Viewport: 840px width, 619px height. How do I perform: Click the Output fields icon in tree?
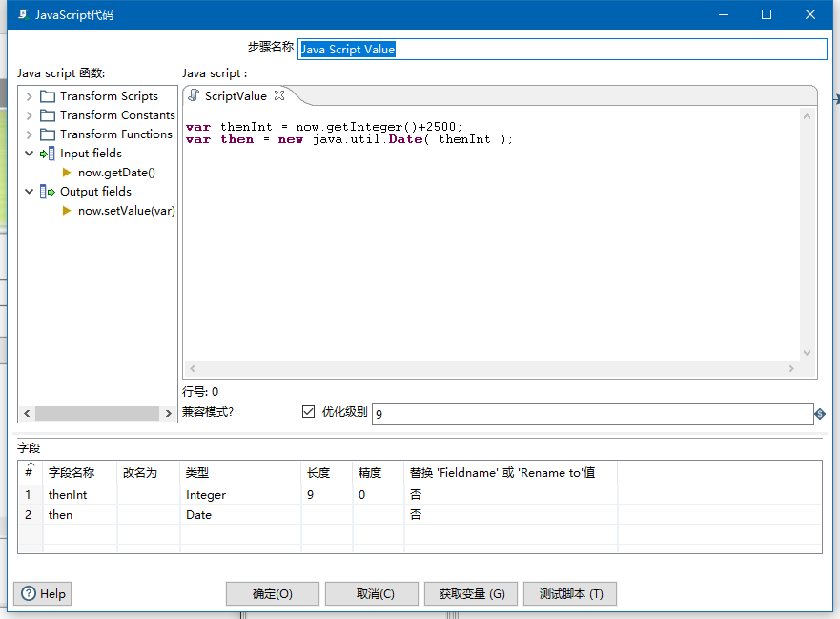[48, 192]
